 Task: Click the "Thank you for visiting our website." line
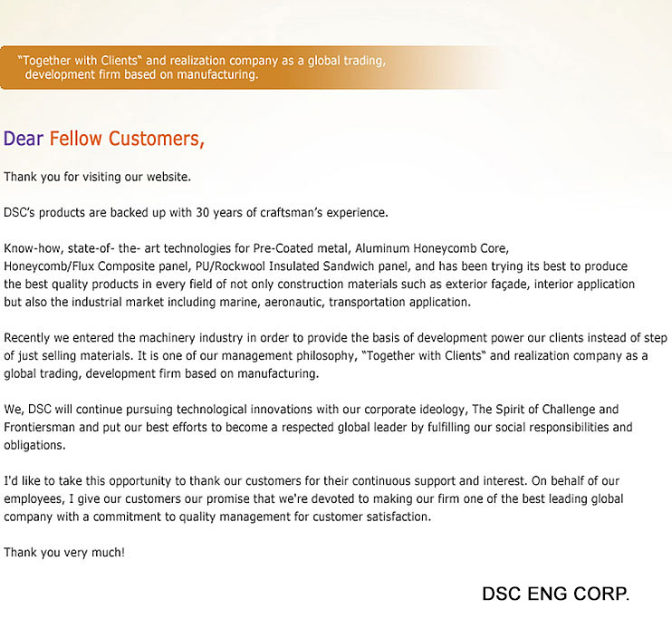(x=97, y=177)
